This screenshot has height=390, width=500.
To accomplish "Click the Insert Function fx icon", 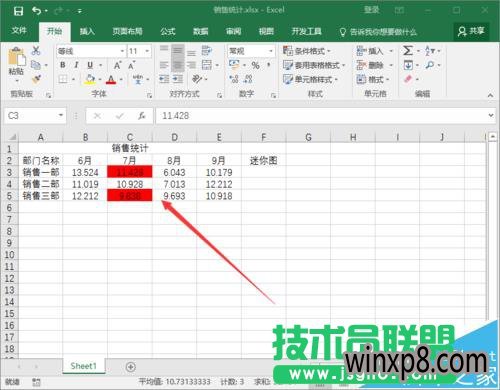I will coord(142,116).
